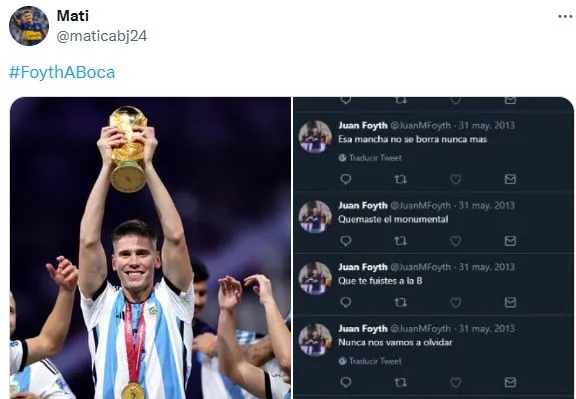Screen dimensions: 576x399
Task: Click the Mati display name
Action: (x=73, y=16)
